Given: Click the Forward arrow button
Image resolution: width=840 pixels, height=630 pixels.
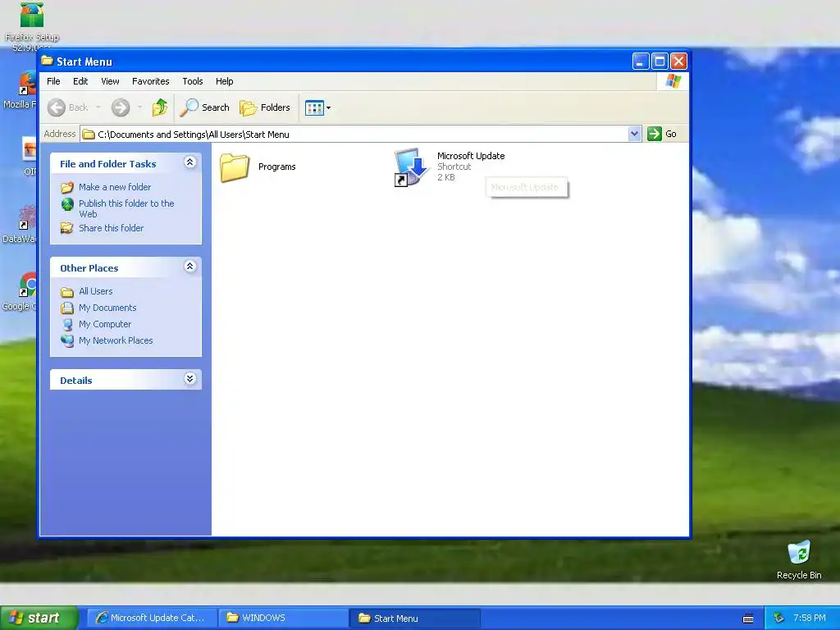Looking at the screenshot, I should [121, 107].
